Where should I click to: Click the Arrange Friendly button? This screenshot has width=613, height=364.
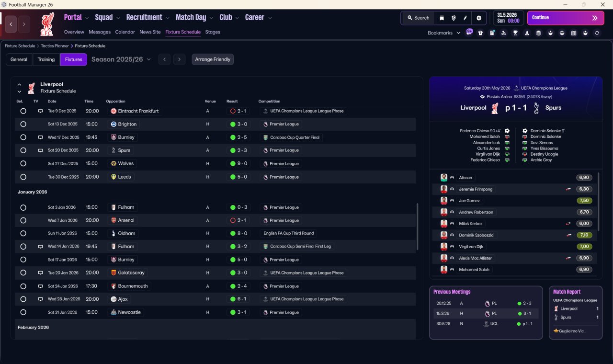[213, 59]
